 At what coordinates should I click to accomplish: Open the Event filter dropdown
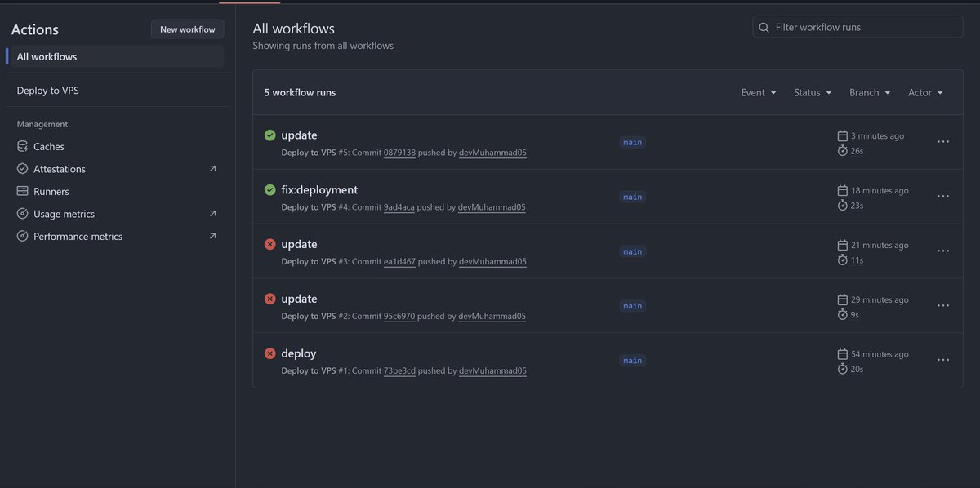click(x=759, y=93)
